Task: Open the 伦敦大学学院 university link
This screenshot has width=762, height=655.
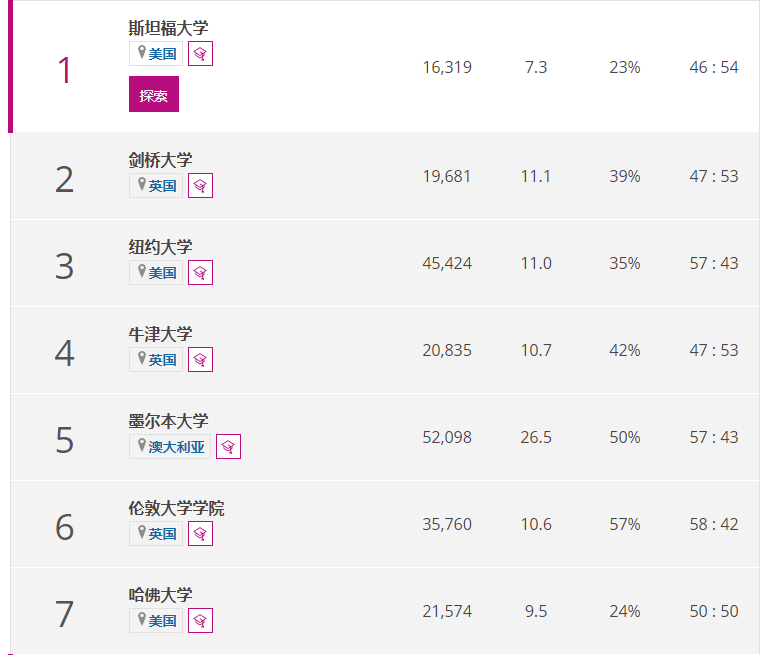Action: 176,508
